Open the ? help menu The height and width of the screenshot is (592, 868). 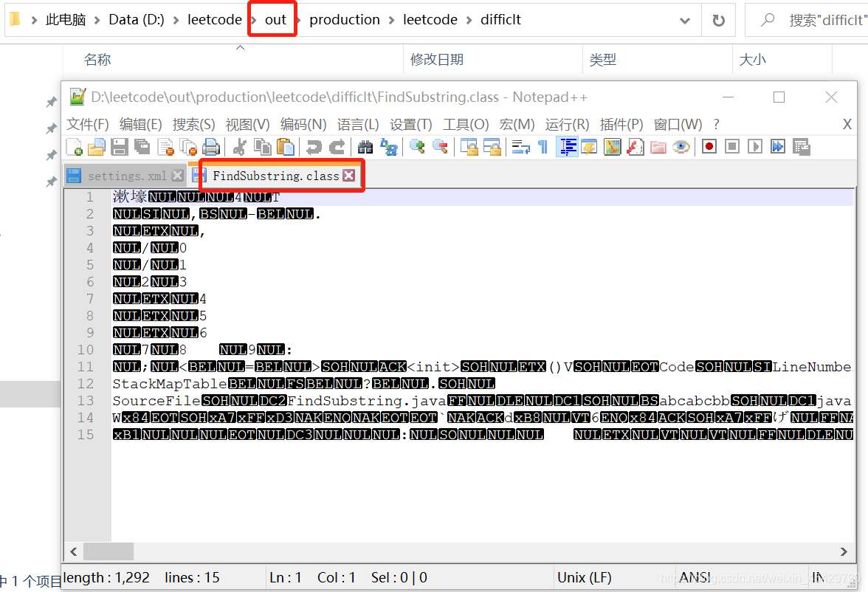pyautogui.click(x=716, y=124)
